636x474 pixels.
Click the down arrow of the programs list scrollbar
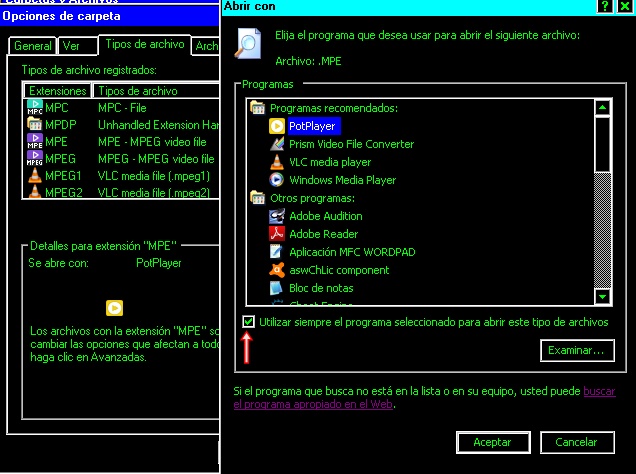tap(603, 297)
